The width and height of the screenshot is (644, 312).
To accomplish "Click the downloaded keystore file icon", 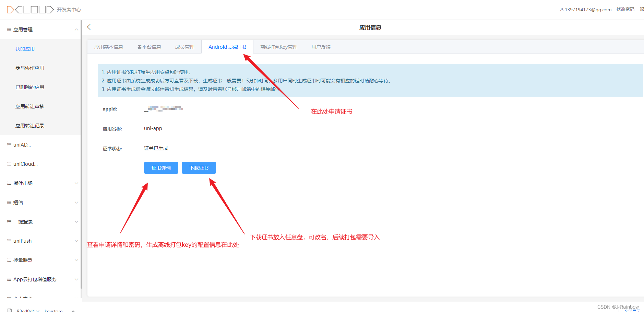I will coord(10,310).
